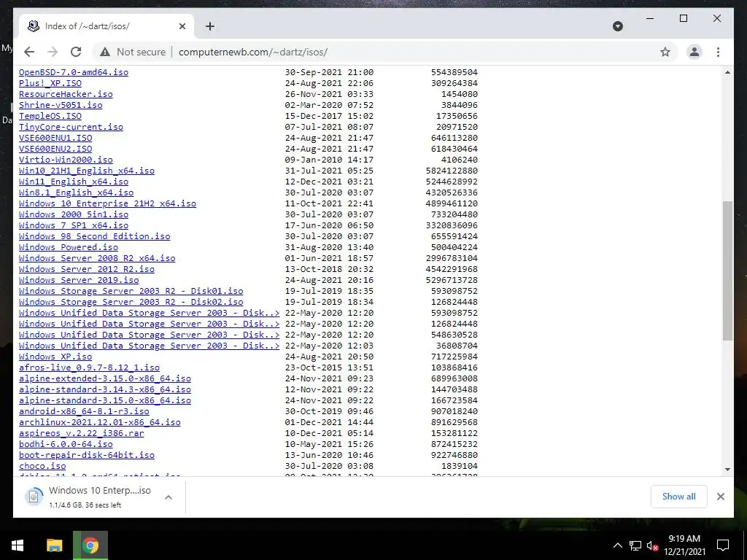Image resolution: width=747 pixels, height=560 pixels.
Task: Click android-x86_64-8.1-r3.iso link
Action: point(84,412)
